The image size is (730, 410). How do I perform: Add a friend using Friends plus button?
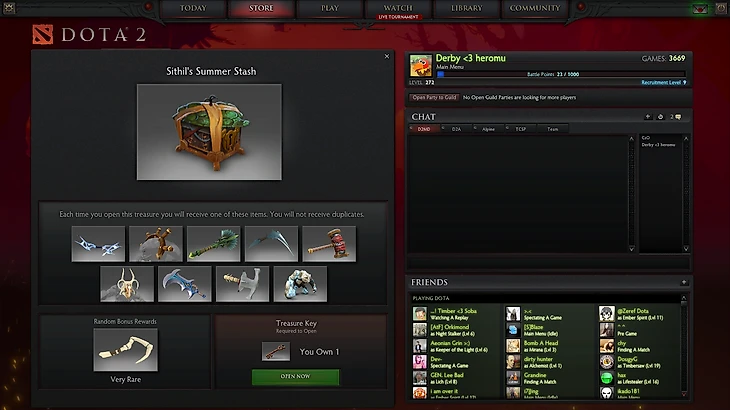pyautogui.click(x=683, y=282)
